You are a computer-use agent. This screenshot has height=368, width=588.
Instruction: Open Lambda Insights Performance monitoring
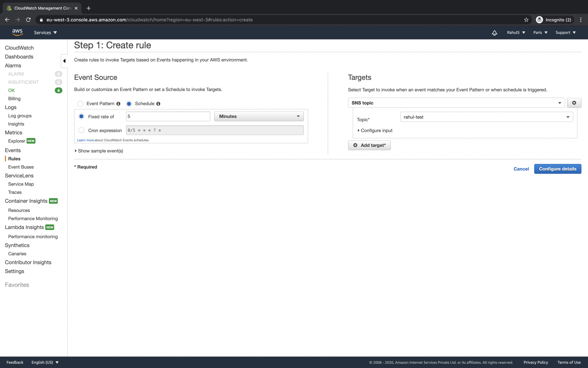[33, 237]
